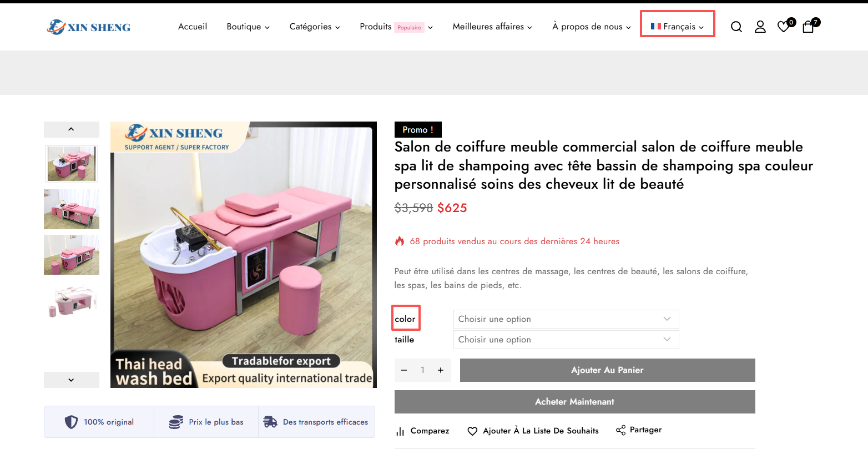Click the heart icon beside Ajouter À La Liste
The width and height of the screenshot is (868, 459).
472,431
